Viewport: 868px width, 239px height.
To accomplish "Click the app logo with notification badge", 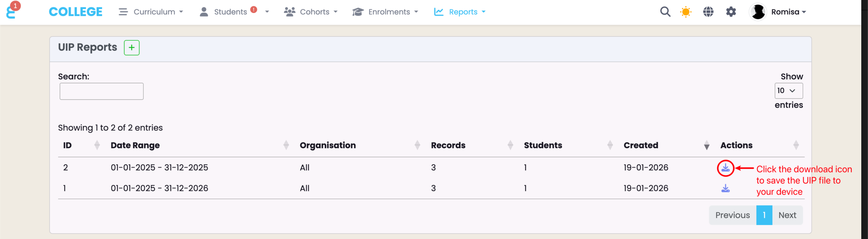I will [11, 12].
